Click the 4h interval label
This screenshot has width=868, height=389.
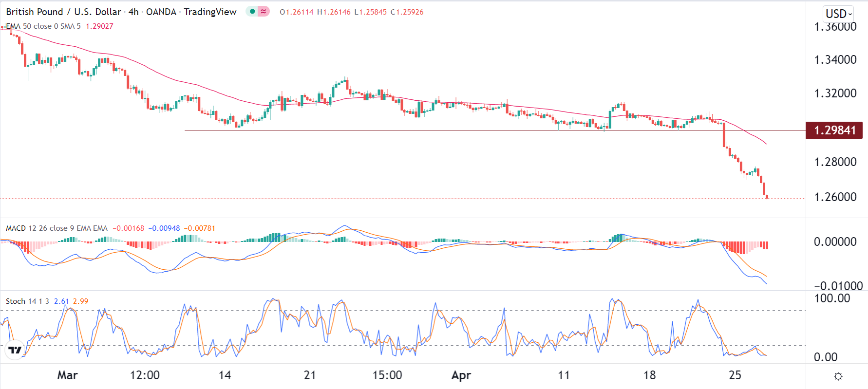(133, 12)
